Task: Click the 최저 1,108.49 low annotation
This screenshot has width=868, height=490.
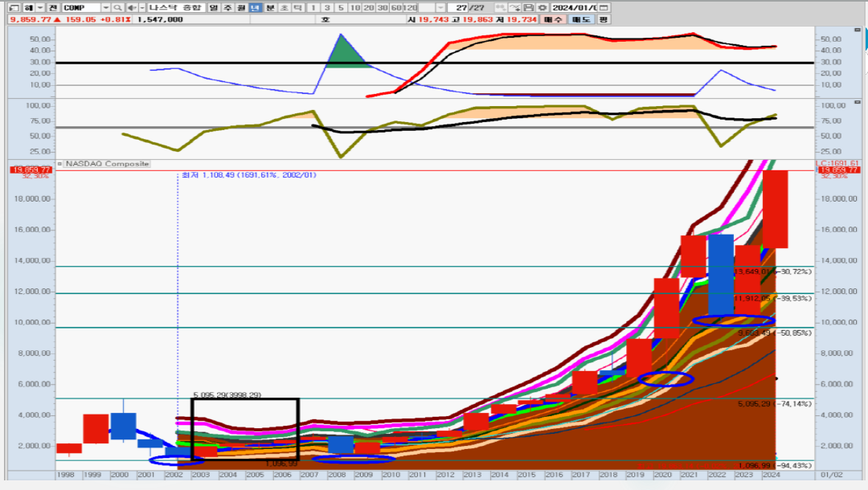Action: point(249,175)
